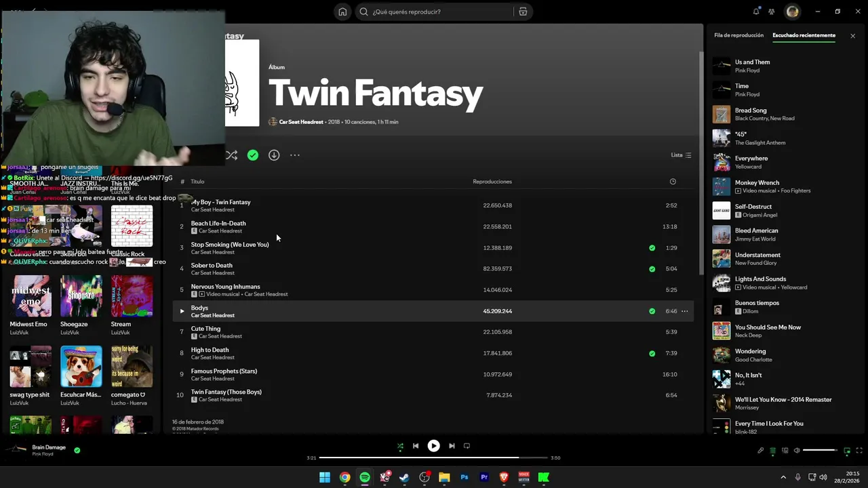This screenshot has height=488, width=868.
Task: Play the Bodys track row
Action: click(x=182, y=311)
